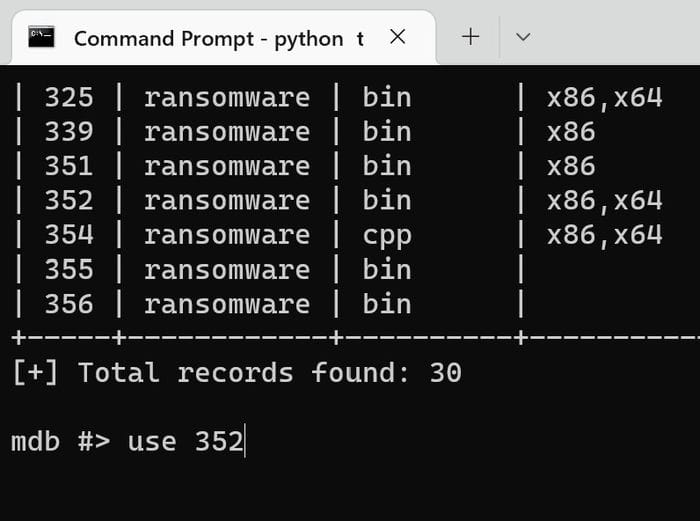Close the Command Prompt tab
Screen dimensions: 700x521
coord(397,37)
